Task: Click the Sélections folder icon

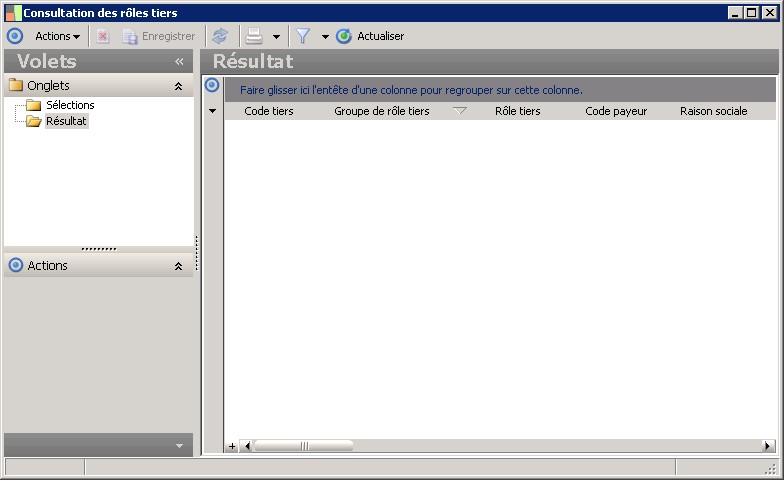Action: tap(34, 105)
